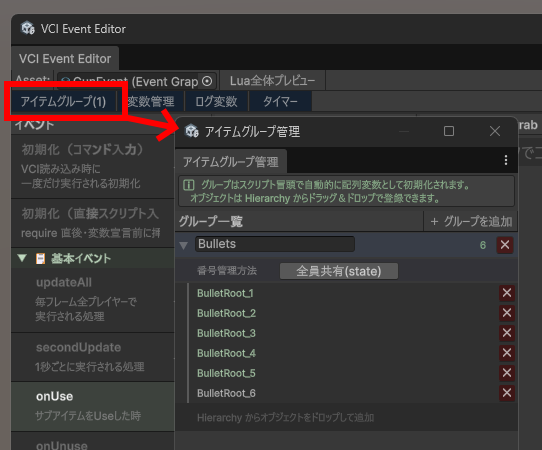Remove BulletRoot_6 from the Bullets group

507,393
